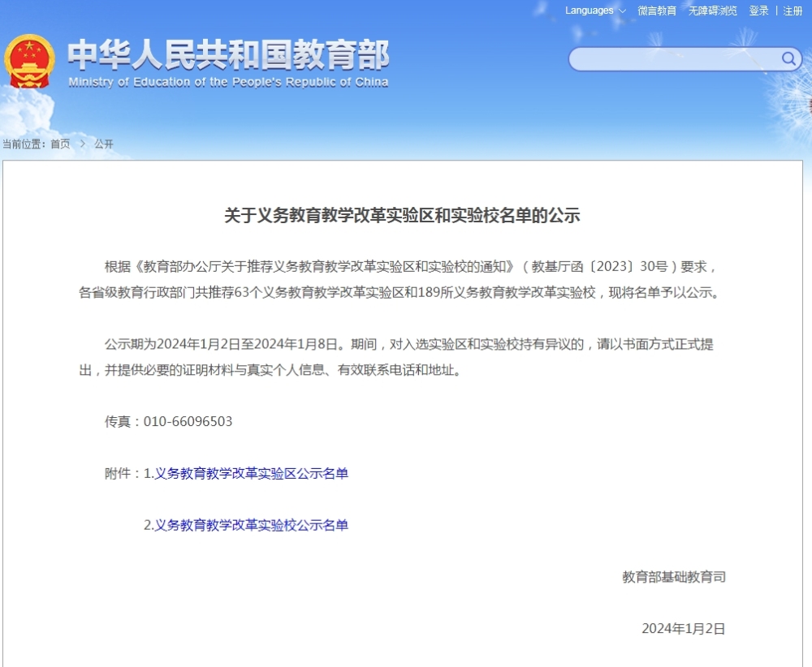Click 登录 to log in

(x=758, y=11)
